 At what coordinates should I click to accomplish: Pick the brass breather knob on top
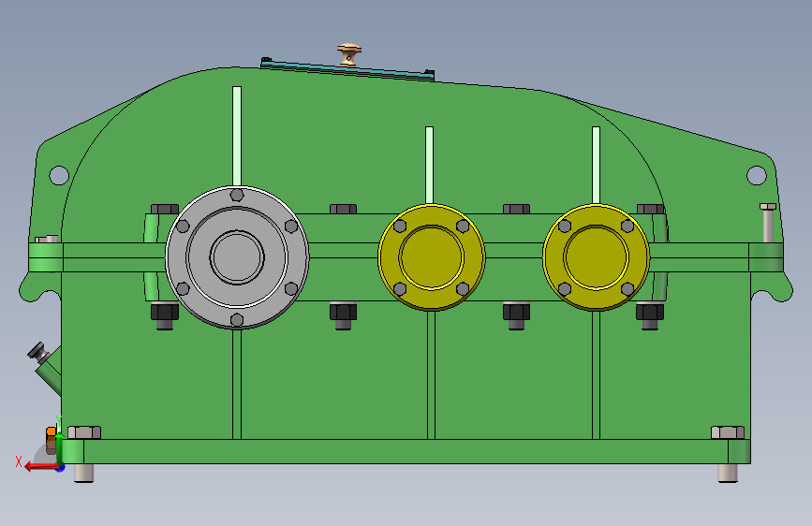pyautogui.click(x=349, y=55)
